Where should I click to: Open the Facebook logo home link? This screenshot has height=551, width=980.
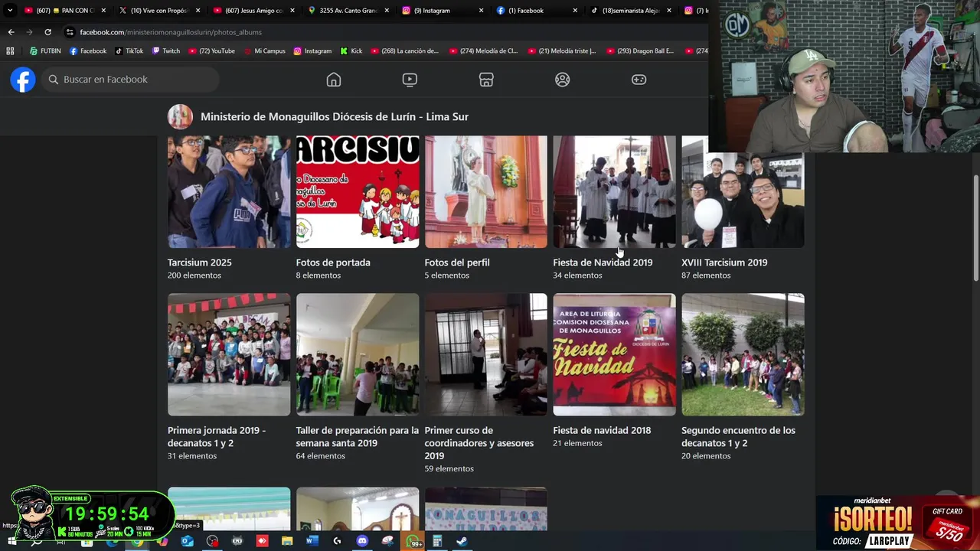[23, 80]
